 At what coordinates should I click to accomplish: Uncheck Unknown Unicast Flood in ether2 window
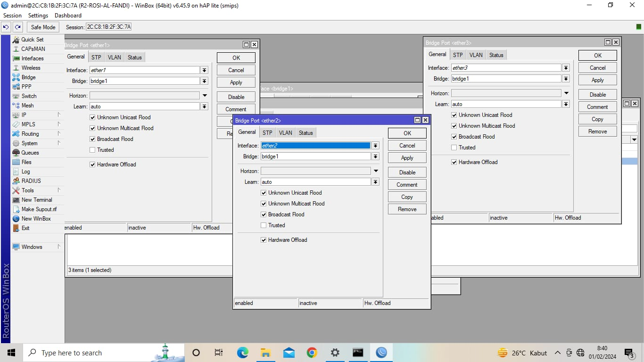[264, 193]
